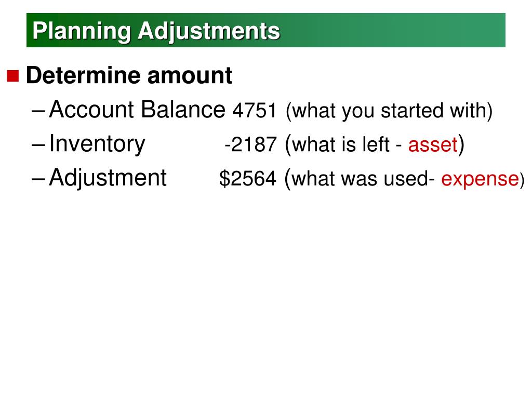Click the Adjustment label
The width and height of the screenshot is (532, 399).
click(x=108, y=178)
